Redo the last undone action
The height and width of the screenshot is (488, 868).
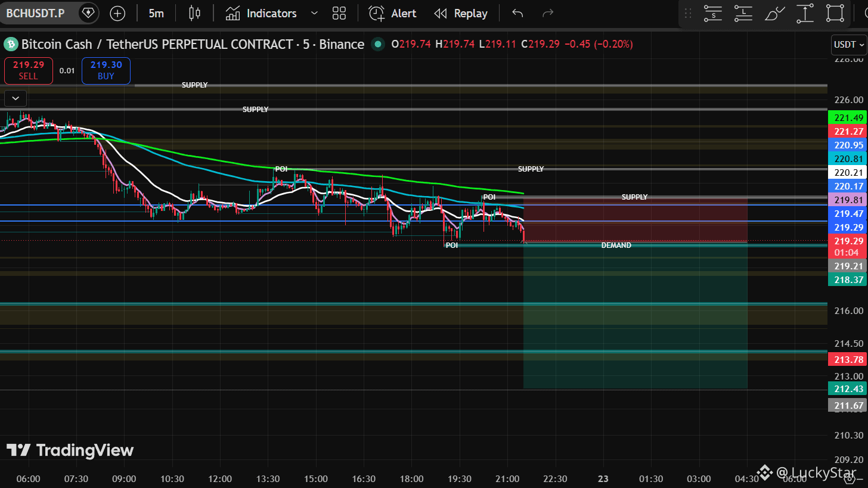548,13
